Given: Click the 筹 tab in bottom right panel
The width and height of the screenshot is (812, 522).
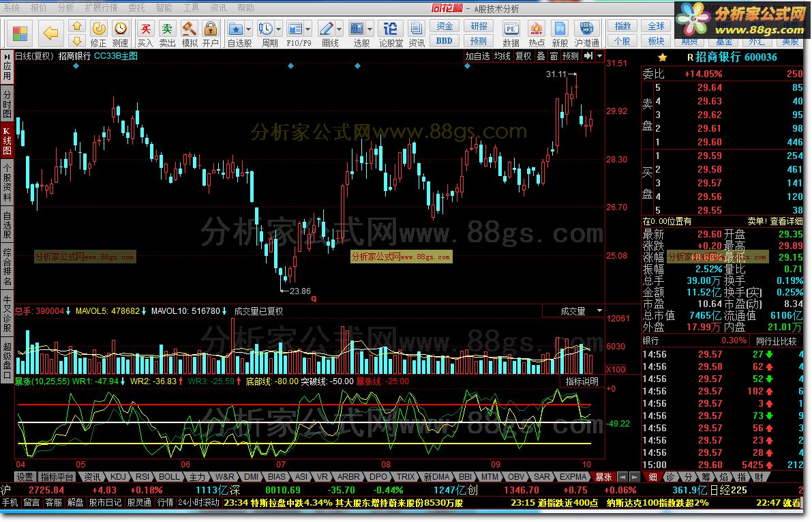Looking at the screenshot, I should click(x=706, y=477).
